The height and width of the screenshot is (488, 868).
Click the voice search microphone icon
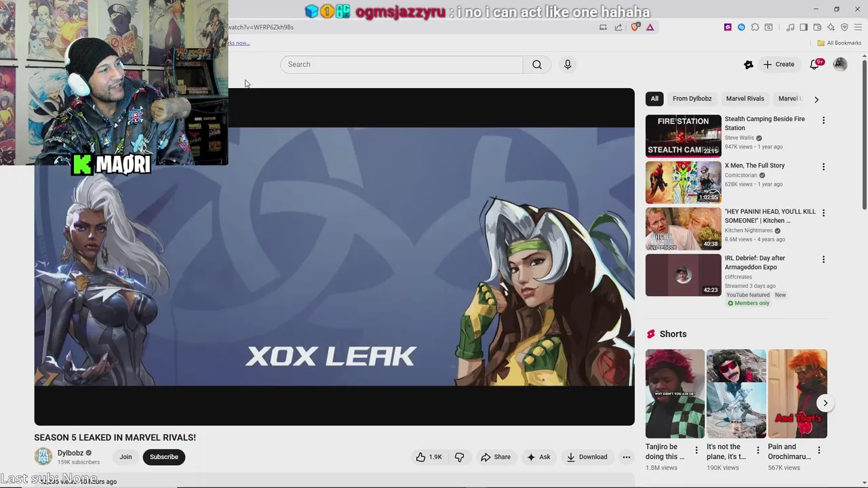568,64
